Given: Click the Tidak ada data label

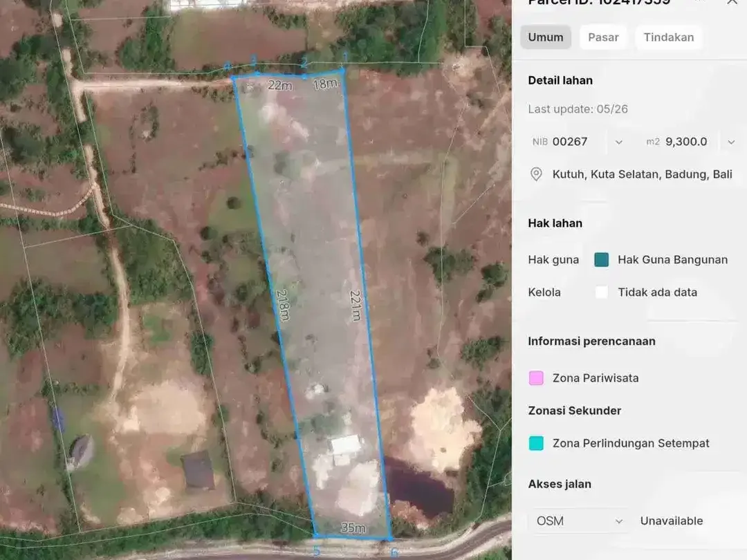Looking at the screenshot, I should tap(658, 292).
